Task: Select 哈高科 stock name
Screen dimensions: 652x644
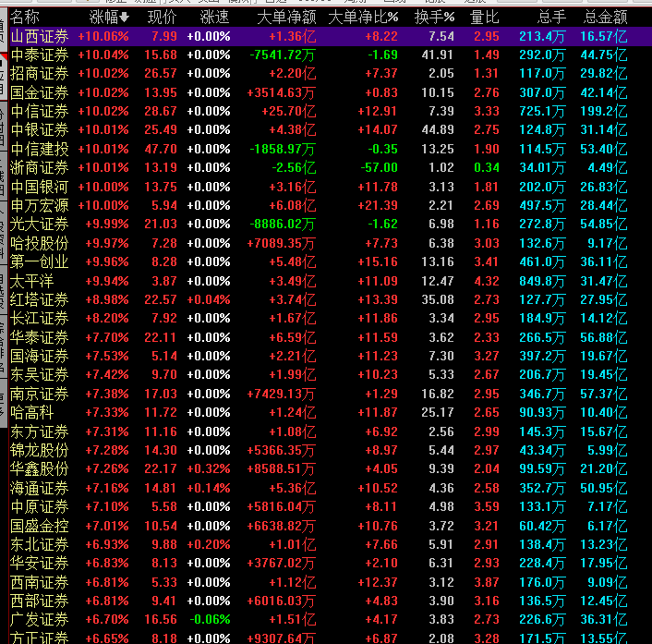Action: pos(32,413)
